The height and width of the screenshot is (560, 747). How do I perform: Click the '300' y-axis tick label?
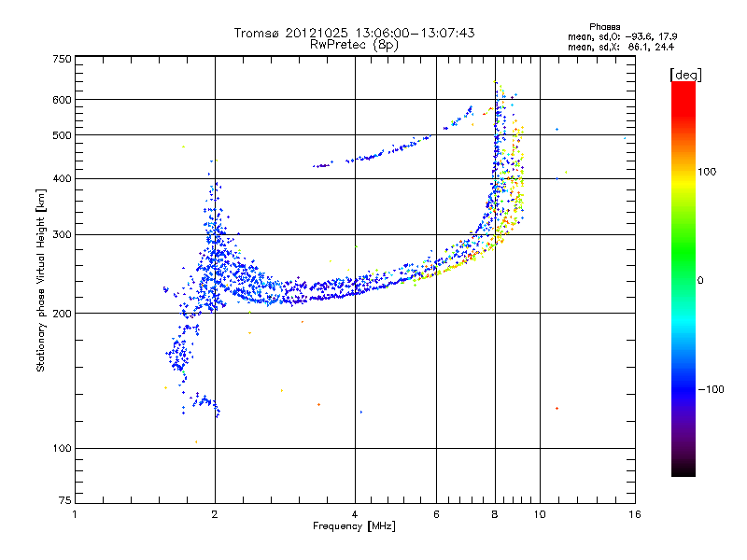click(62, 234)
